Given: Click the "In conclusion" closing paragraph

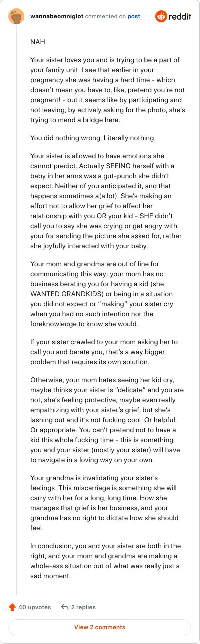Looking at the screenshot, I should click(98, 560).
